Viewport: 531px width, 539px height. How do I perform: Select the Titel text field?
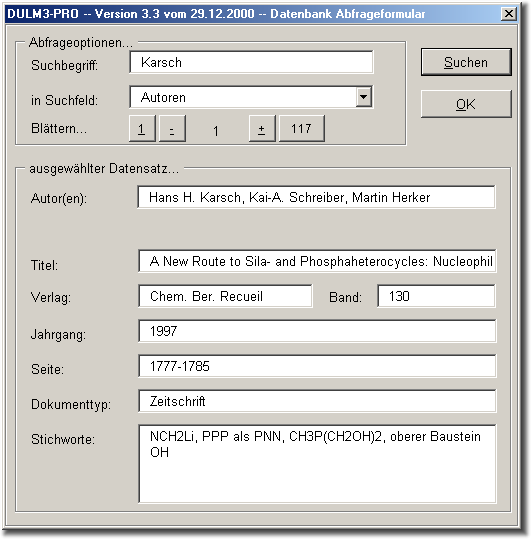[x=317, y=261]
